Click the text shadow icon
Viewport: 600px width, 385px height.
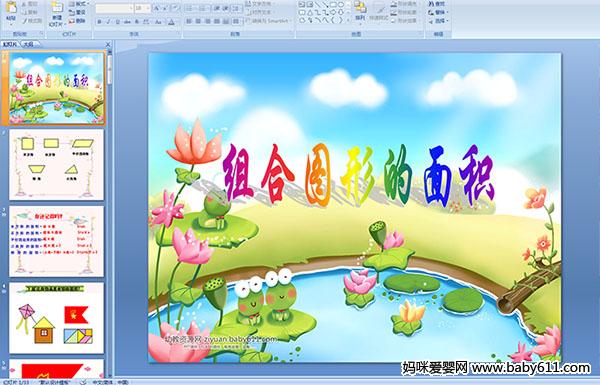point(137,22)
